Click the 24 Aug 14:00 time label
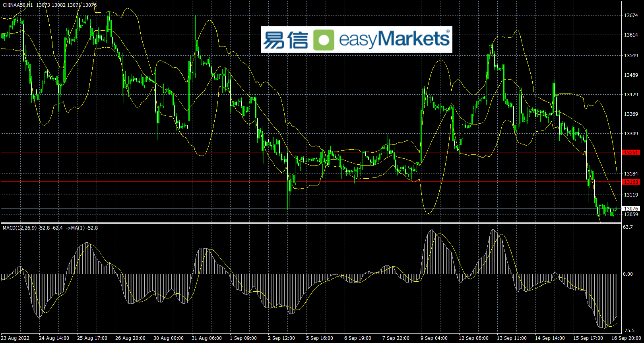 tap(54, 338)
